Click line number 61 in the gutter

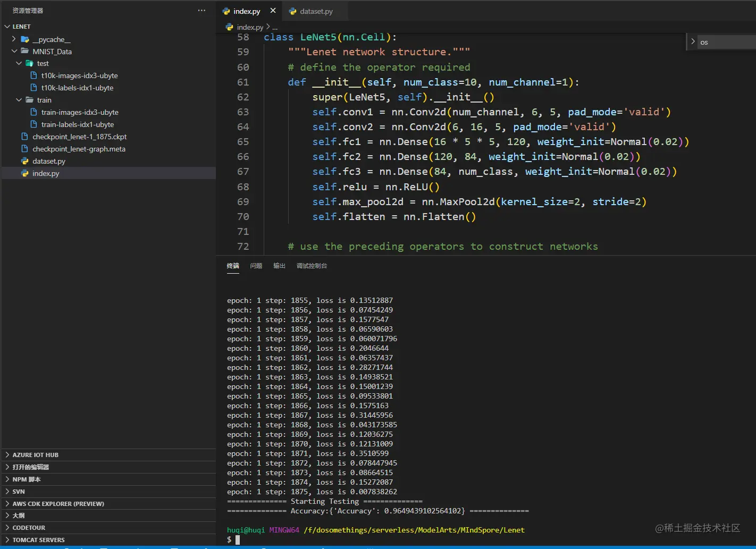pos(243,82)
